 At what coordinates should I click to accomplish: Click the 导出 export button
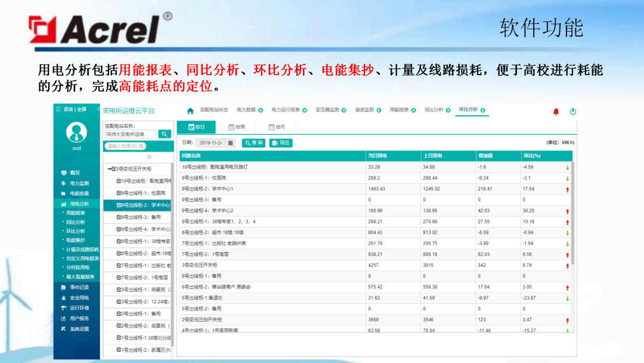point(281,142)
